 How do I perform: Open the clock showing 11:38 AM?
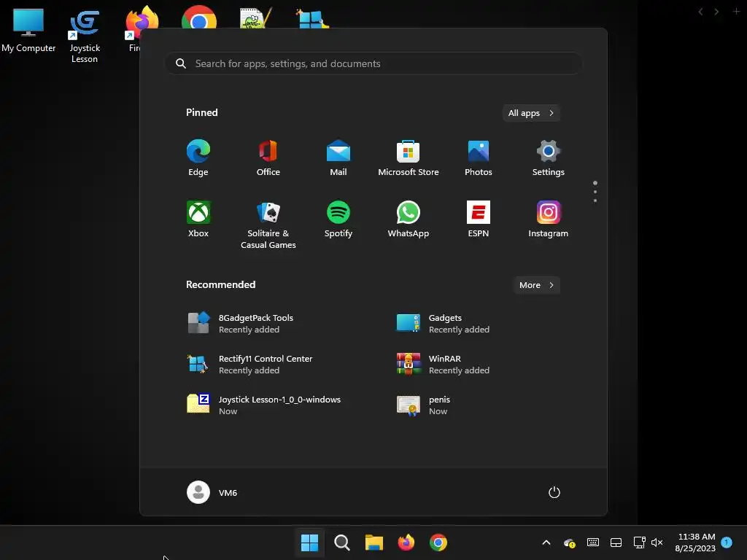point(695,542)
